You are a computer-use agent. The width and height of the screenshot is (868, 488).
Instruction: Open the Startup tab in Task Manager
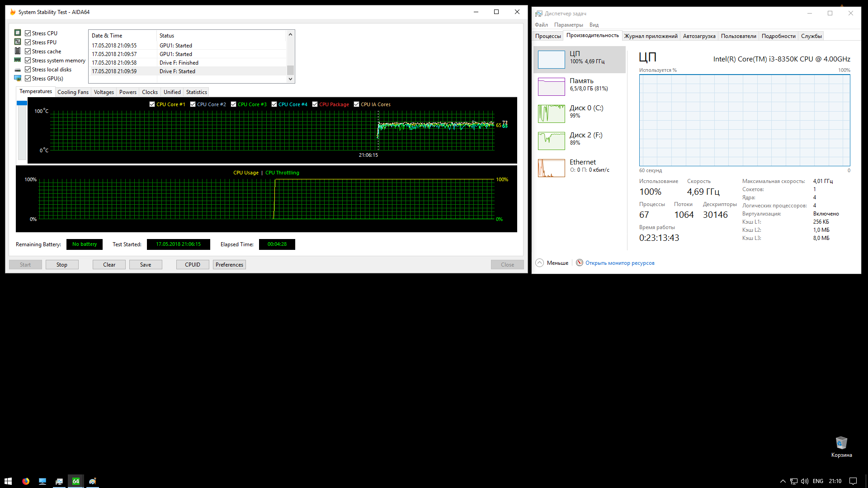[699, 36]
